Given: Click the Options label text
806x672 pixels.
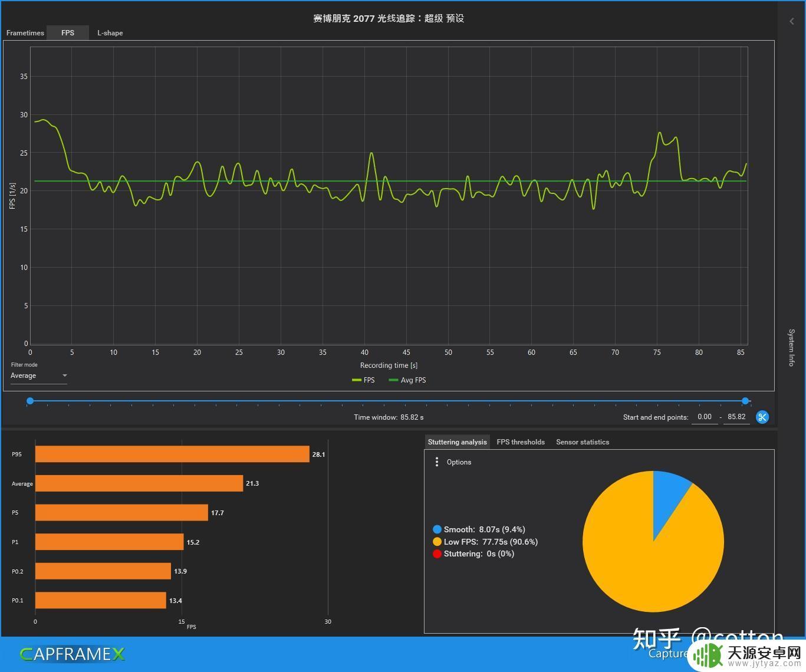Looking at the screenshot, I should [459, 462].
